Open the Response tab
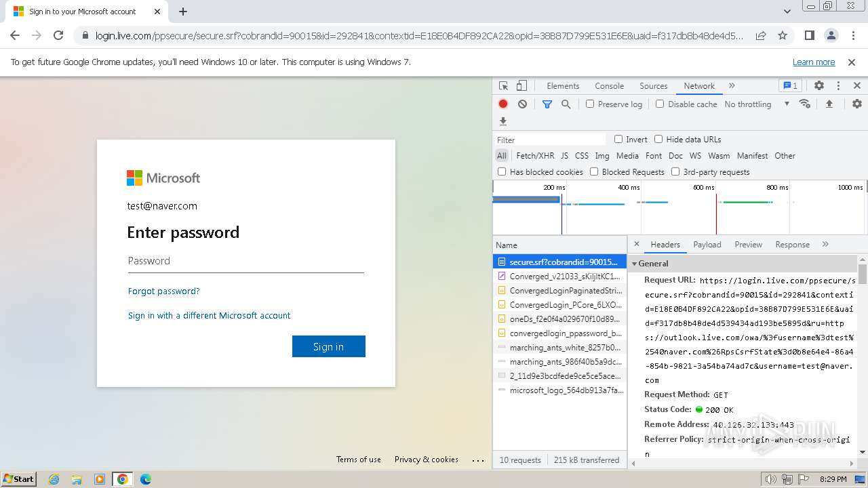This screenshot has width=868, height=488. [792, 245]
